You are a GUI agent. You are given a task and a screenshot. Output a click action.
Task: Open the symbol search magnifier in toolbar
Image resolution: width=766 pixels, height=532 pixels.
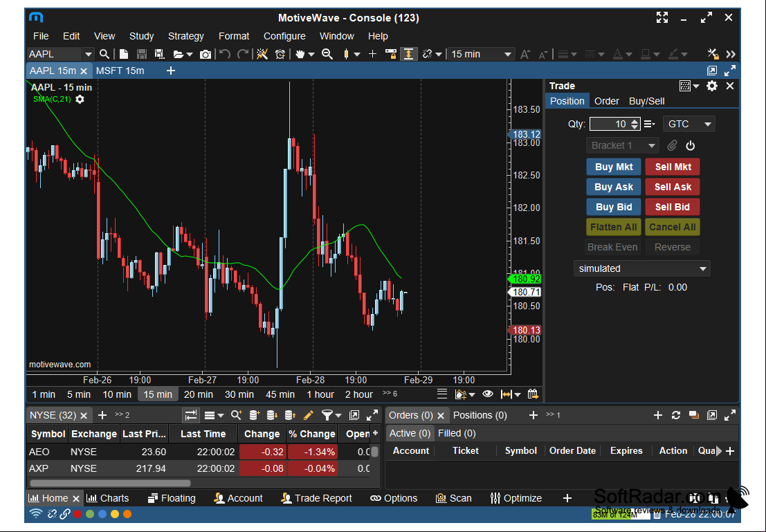(x=104, y=54)
